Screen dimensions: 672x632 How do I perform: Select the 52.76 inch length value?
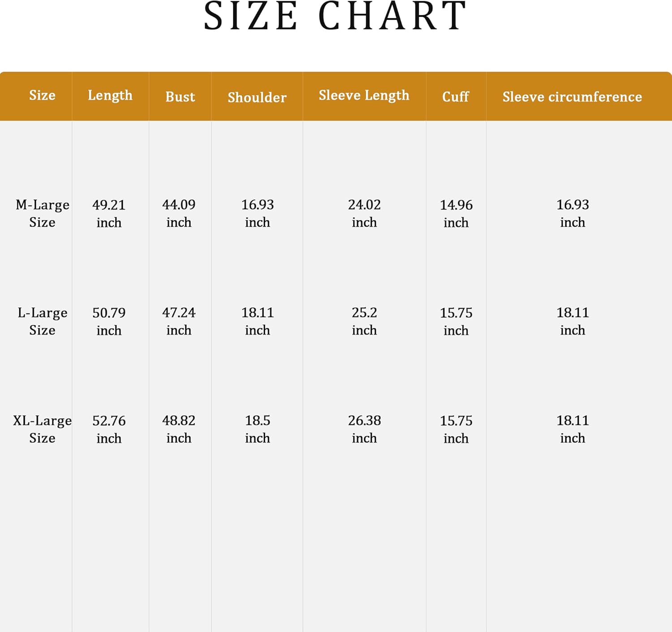click(109, 429)
